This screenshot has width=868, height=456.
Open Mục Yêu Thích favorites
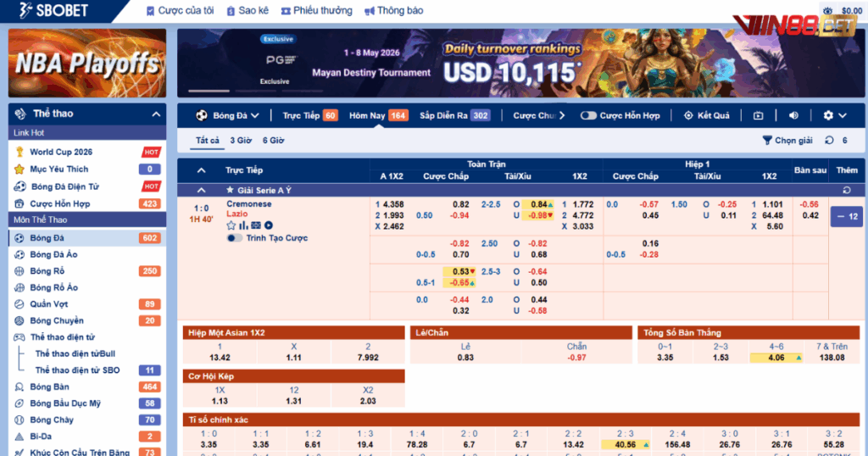point(58,169)
